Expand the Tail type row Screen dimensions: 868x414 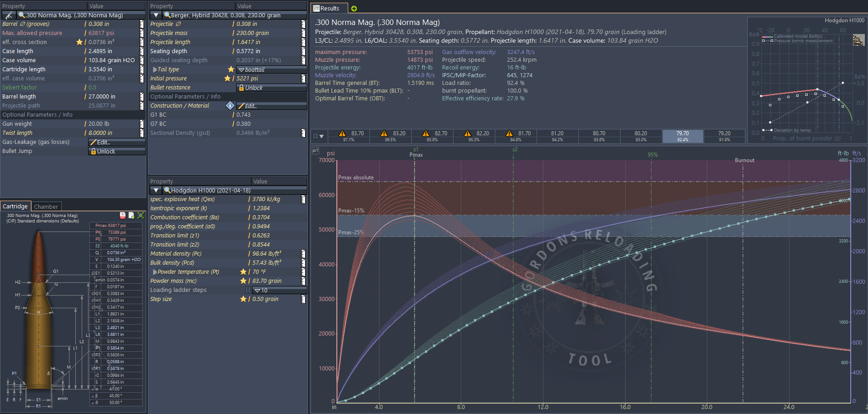(x=155, y=69)
